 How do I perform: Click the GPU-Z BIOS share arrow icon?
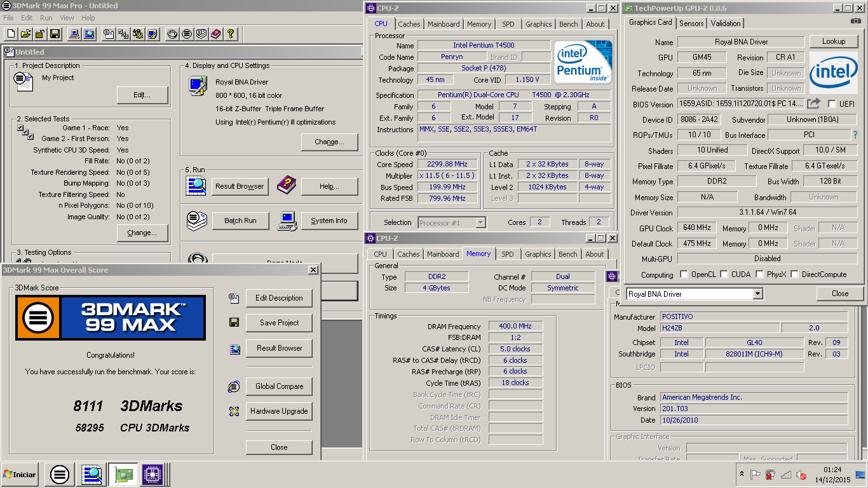tap(813, 103)
